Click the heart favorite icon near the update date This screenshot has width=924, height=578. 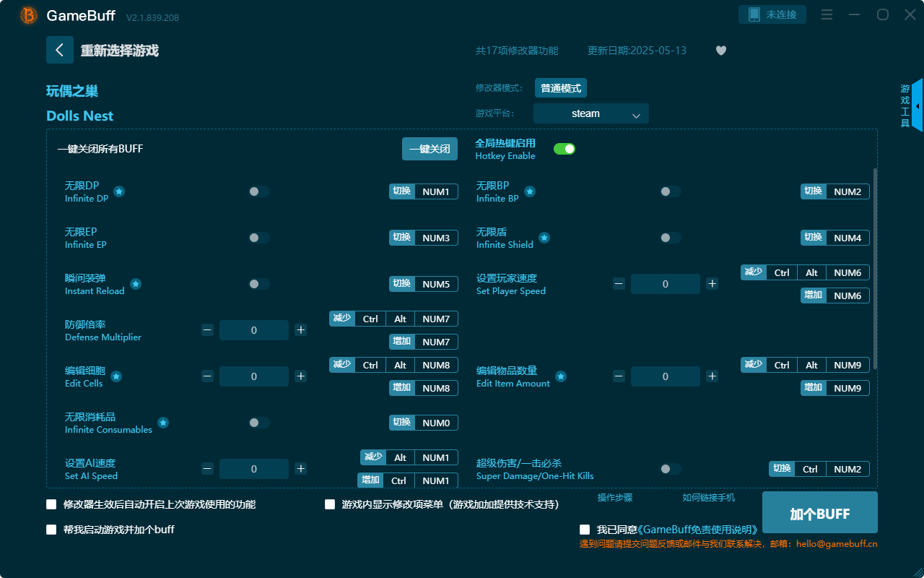(720, 51)
